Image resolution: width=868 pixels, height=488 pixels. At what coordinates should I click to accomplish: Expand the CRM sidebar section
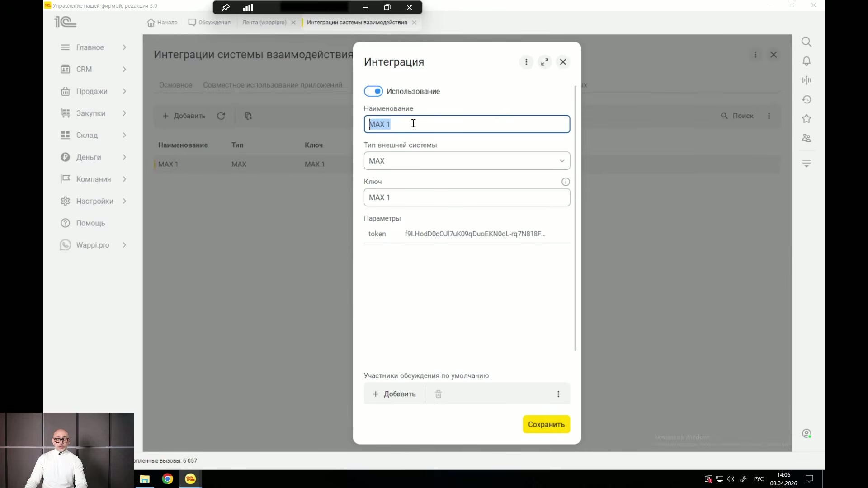[x=124, y=69]
